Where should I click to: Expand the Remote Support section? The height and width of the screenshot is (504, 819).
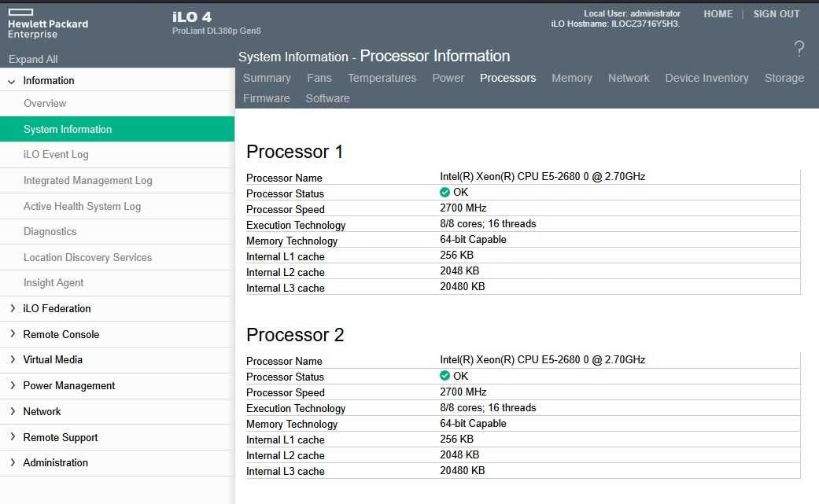(x=13, y=437)
